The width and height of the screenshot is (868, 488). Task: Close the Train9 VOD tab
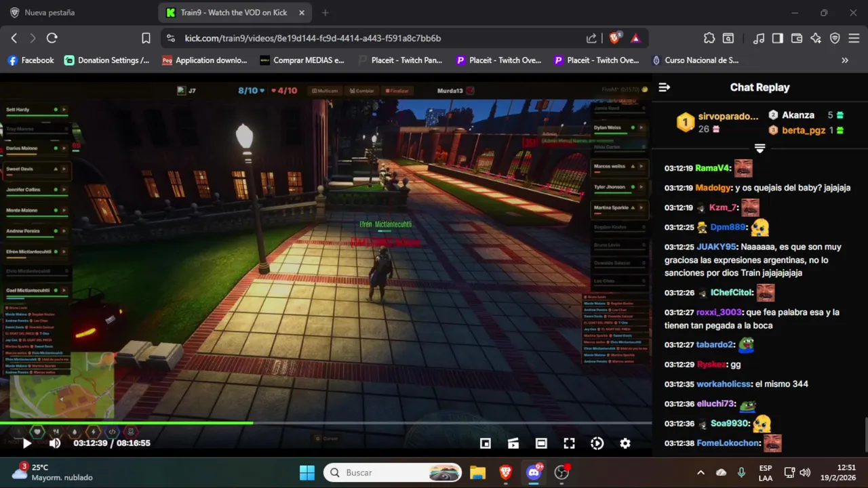(x=302, y=13)
